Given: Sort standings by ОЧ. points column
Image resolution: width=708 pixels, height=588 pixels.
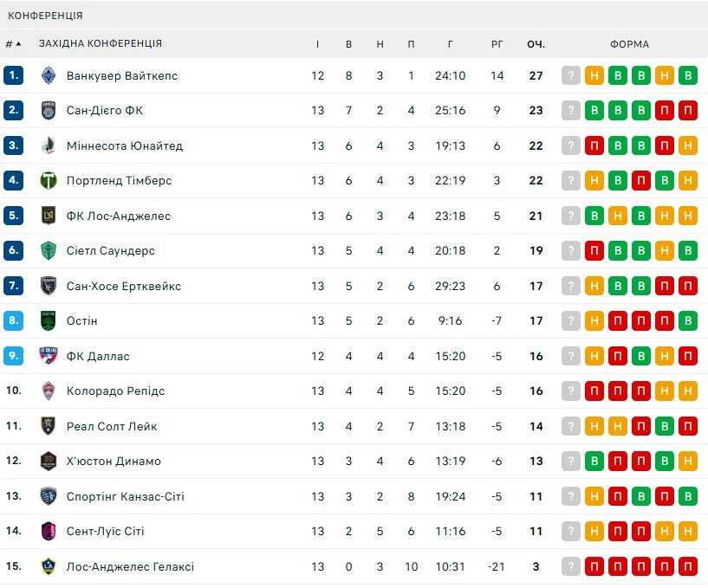Looking at the screenshot, I should click(x=536, y=44).
